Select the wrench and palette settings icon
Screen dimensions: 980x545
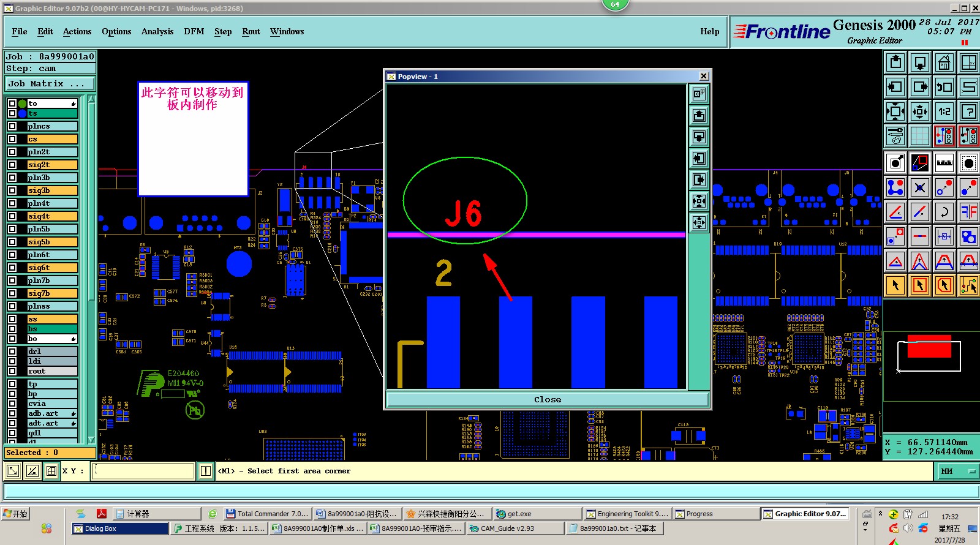895,136
